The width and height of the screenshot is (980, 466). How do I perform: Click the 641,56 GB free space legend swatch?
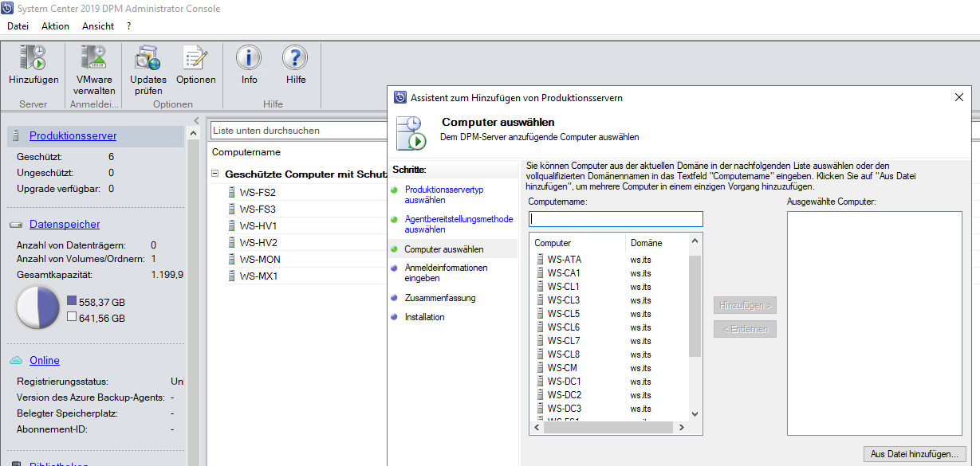point(72,317)
